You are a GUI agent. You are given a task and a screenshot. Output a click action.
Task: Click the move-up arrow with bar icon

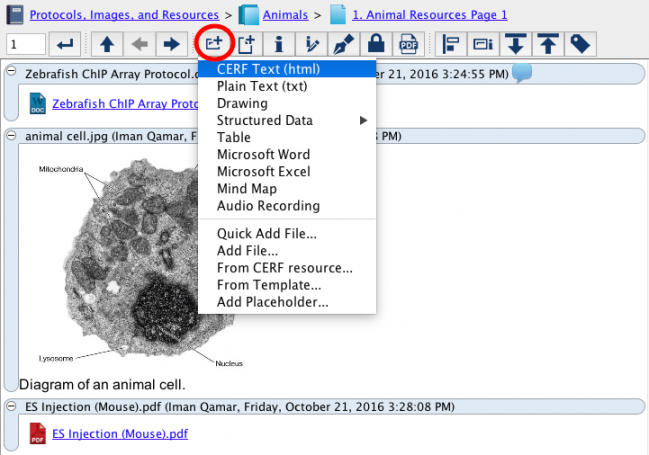pos(548,44)
